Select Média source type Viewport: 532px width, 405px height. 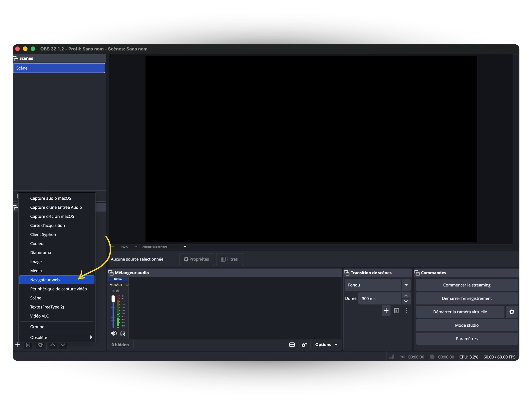coord(57,271)
